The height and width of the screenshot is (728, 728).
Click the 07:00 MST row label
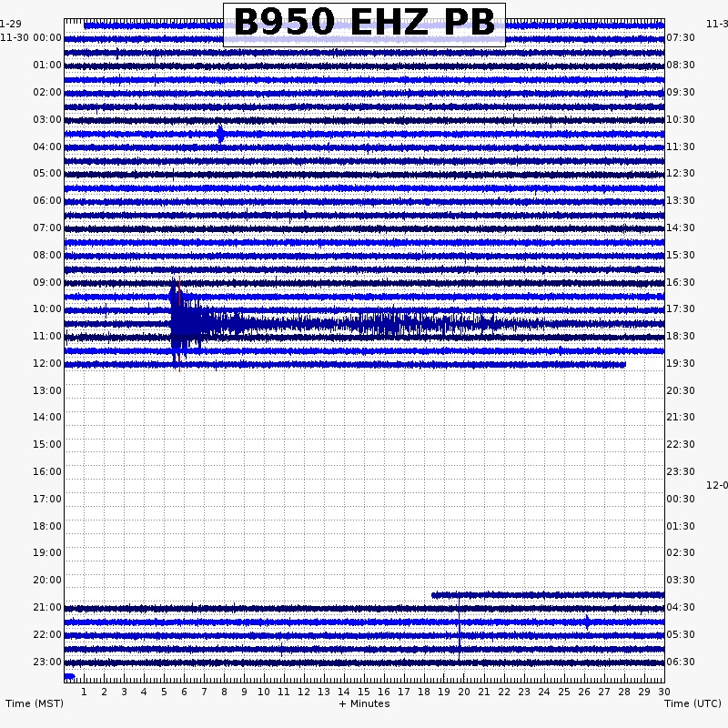pos(47,228)
